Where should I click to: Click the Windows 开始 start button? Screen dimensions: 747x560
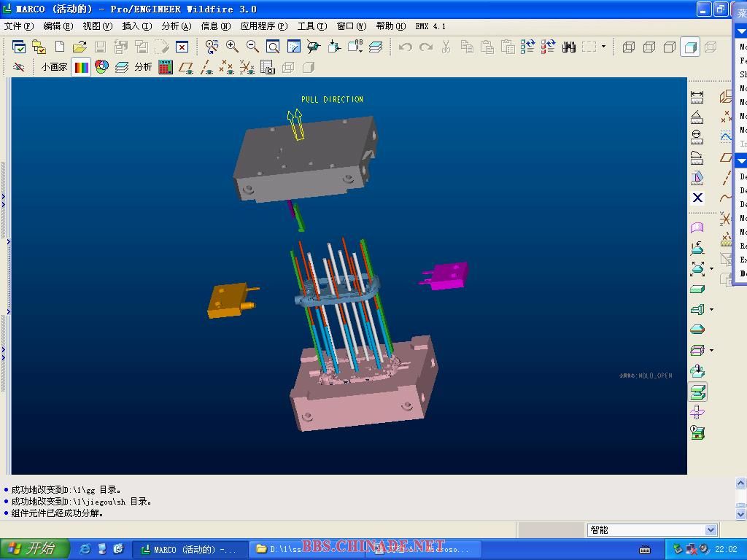(x=34, y=548)
